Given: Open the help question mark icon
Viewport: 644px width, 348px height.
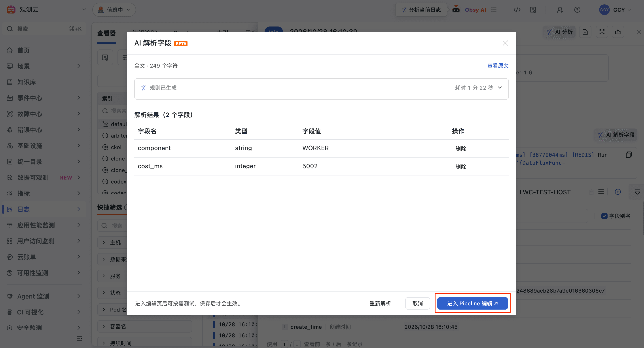Looking at the screenshot, I should click(x=577, y=10).
